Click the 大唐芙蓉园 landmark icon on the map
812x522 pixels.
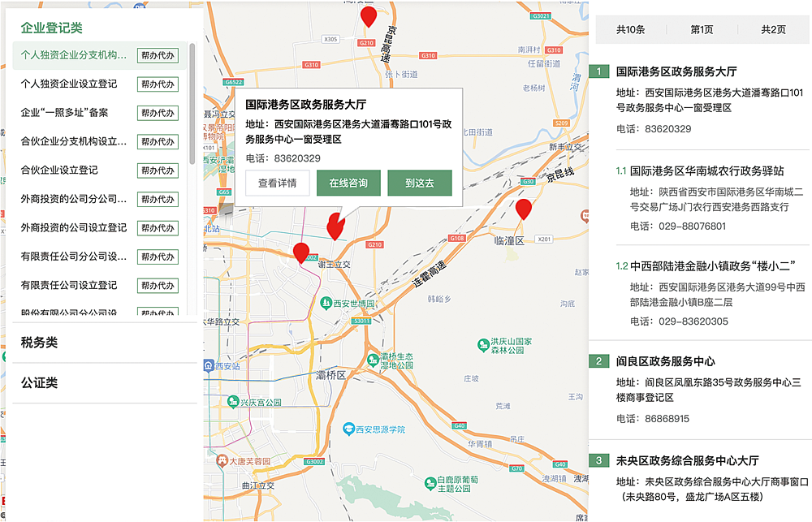click(221, 460)
